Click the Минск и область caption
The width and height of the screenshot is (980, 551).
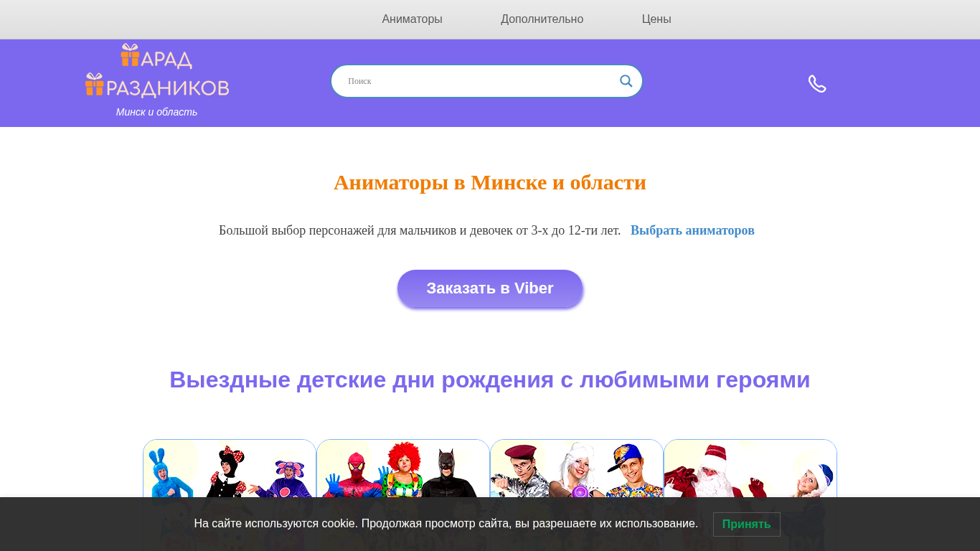[x=156, y=112]
